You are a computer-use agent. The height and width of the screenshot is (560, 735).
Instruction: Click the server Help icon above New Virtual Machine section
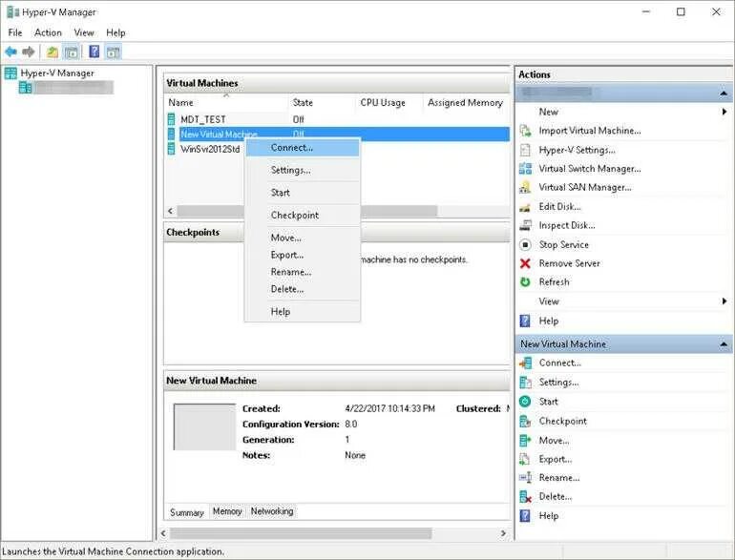tap(525, 321)
